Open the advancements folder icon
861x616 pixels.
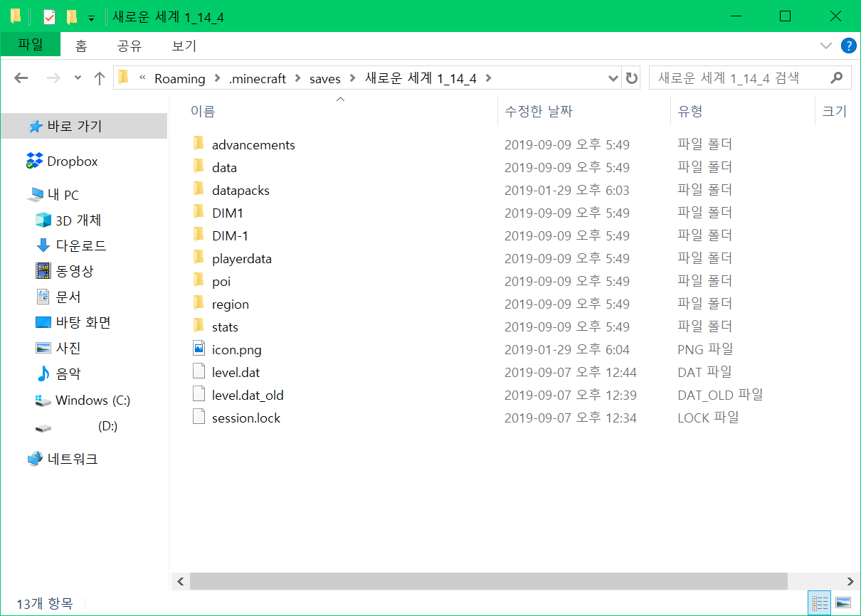pyautogui.click(x=199, y=144)
